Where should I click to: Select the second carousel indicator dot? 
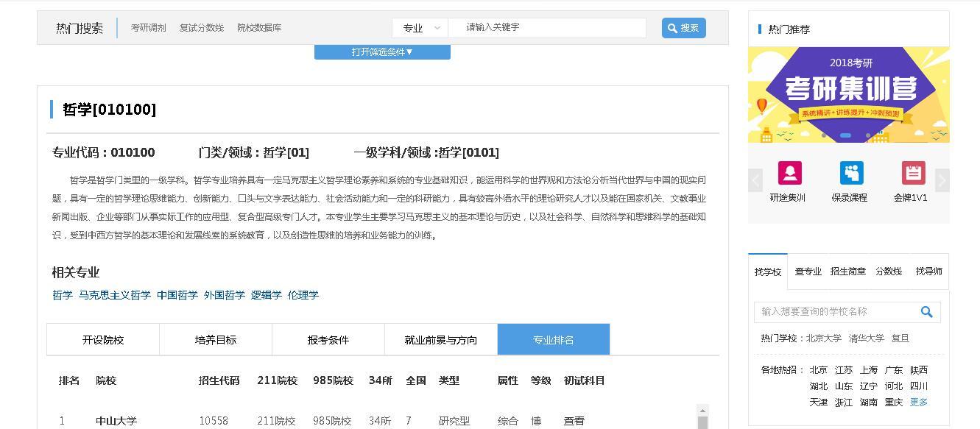pyautogui.click(x=845, y=136)
